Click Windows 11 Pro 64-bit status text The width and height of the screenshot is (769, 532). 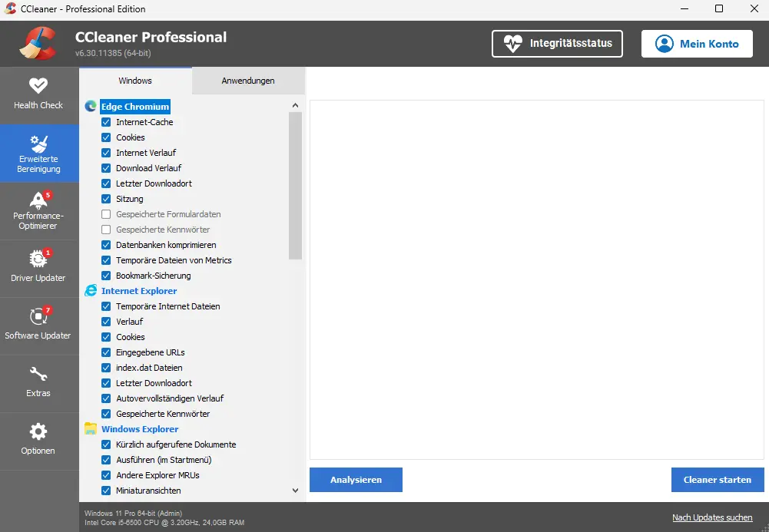point(134,514)
